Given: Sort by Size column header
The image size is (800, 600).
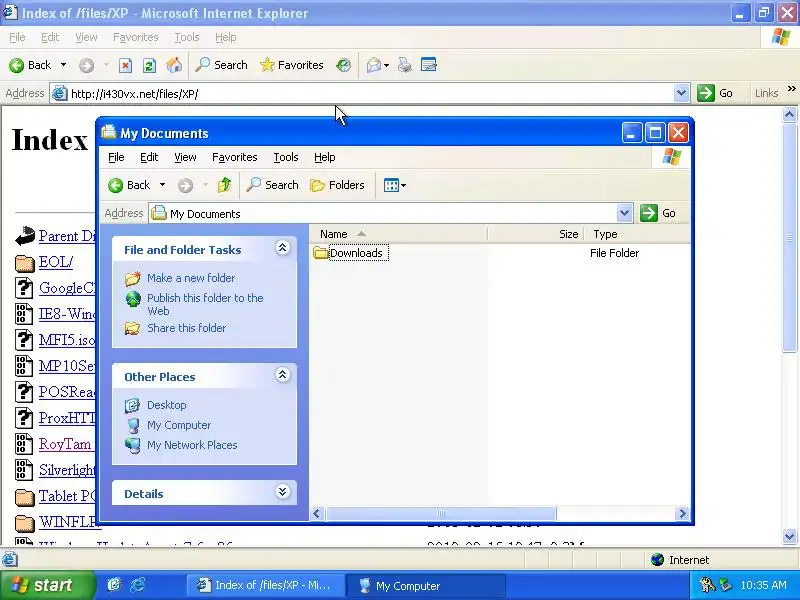Looking at the screenshot, I should pyautogui.click(x=536, y=234).
